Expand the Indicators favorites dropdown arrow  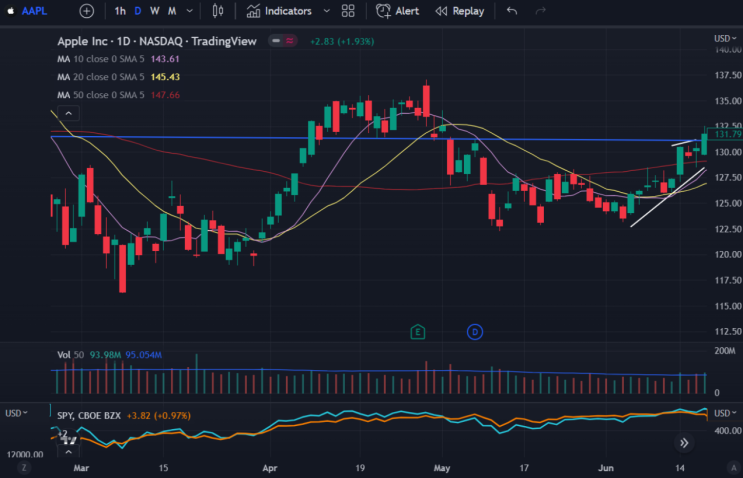click(x=326, y=11)
